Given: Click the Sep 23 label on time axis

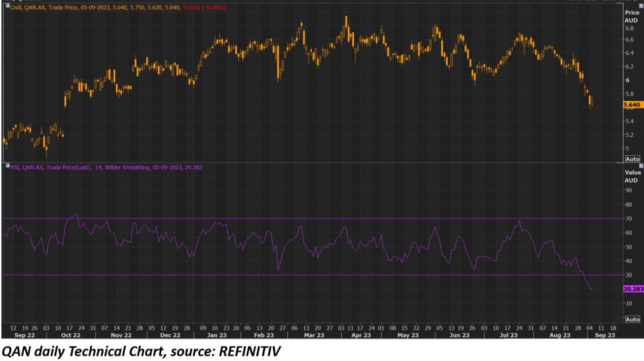Looking at the screenshot, I should pyautogui.click(x=606, y=335).
